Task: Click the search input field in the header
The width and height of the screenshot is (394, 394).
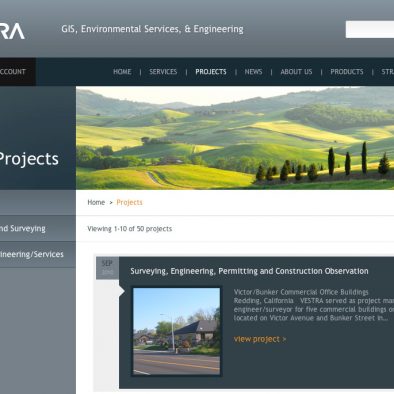Action: (370, 30)
